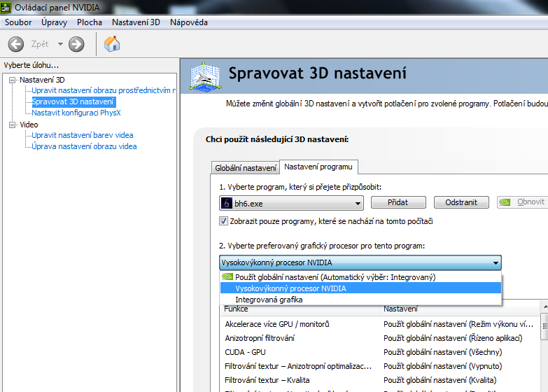This screenshot has height=392, width=548.
Task: Open the preferred graphics processor combo box
Action: (360, 262)
